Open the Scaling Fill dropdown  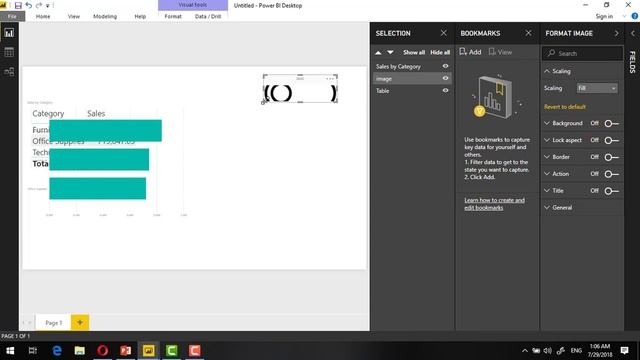point(597,88)
